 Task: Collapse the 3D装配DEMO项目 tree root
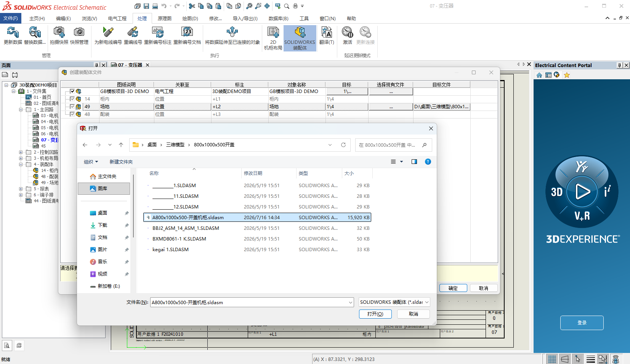[6, 85]
